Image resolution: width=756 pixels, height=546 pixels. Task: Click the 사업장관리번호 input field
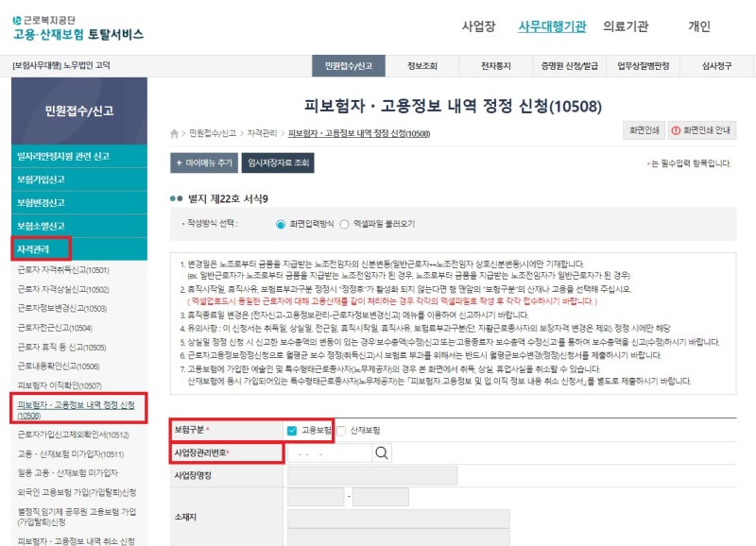pyautogui.click(x=329, y=453)
